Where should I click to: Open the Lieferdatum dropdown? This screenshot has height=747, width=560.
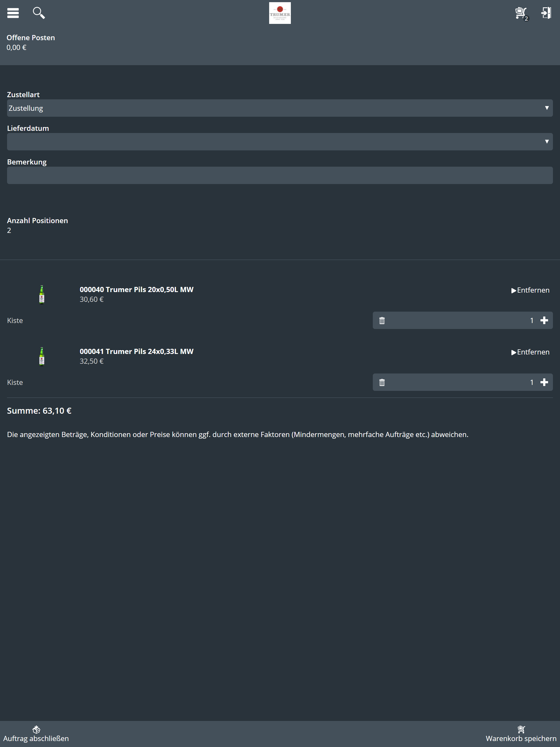pyautogui.click(x=280, y=141)
